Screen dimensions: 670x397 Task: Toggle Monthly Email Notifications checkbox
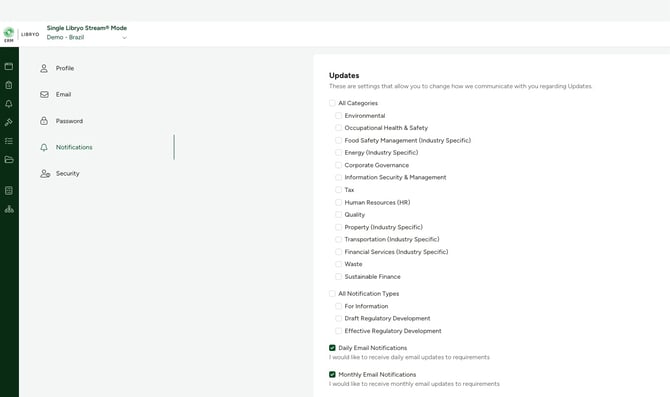[x=332, y=374]
